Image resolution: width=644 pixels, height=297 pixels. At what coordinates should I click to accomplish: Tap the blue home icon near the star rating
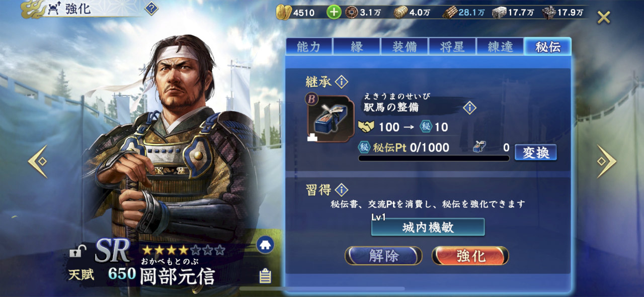pos(265,245)
